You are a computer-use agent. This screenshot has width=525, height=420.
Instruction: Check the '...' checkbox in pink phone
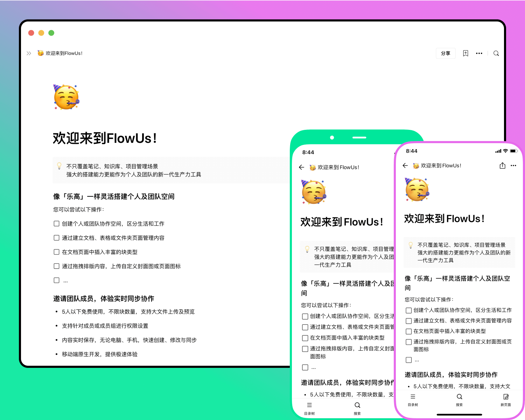pyautogui.click(x=408, y=360)
